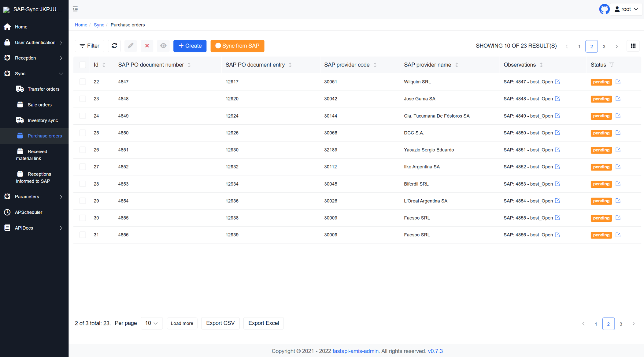644x357 pixels.
Task: Click the Export CSV button
Action: pyautogui.click(x=220, y=323)
